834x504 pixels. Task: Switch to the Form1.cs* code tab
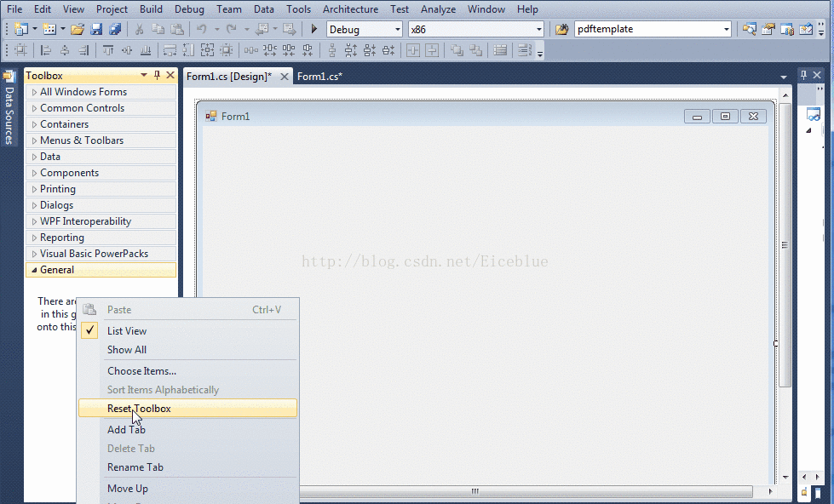tap(319, 77)
